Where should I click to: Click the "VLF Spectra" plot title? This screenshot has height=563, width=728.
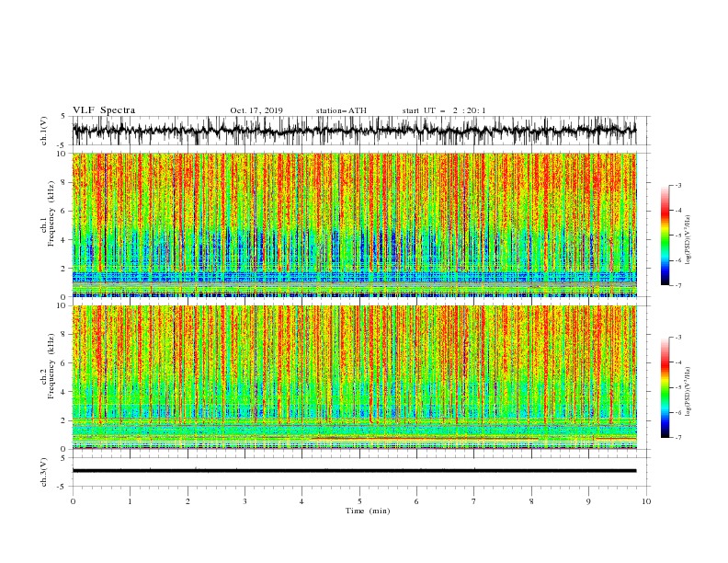click(x=104, y=110)
